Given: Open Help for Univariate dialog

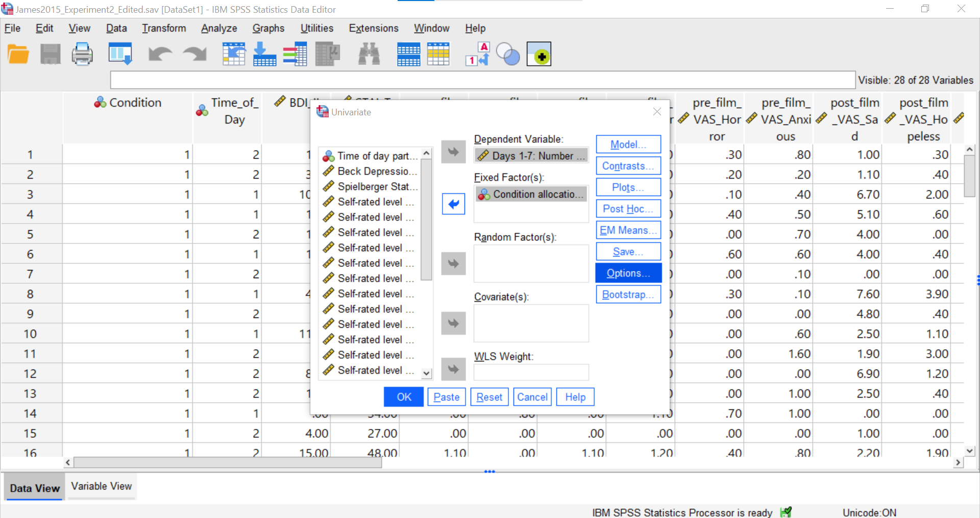Looking at the screenshot, I should [575, 397].
